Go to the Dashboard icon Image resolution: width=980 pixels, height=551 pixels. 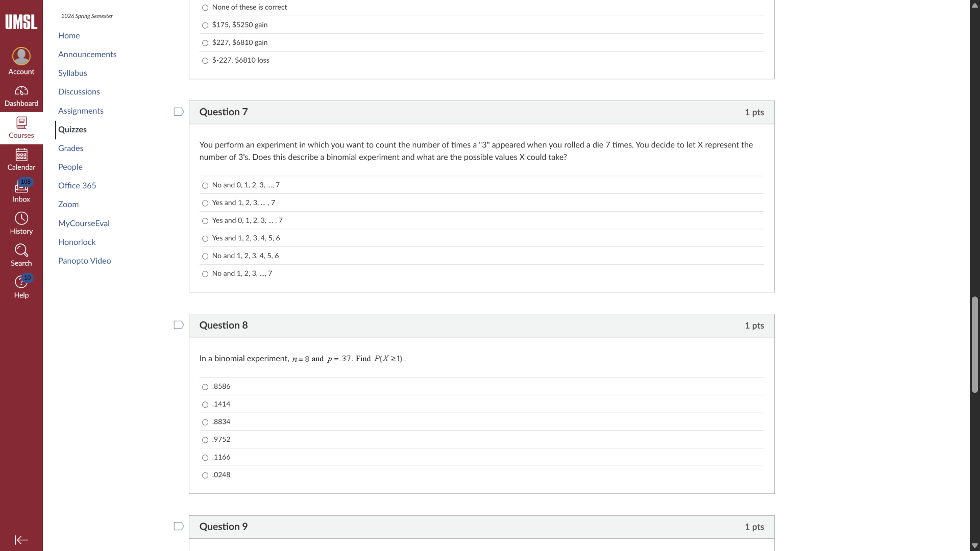click(21, 91)
